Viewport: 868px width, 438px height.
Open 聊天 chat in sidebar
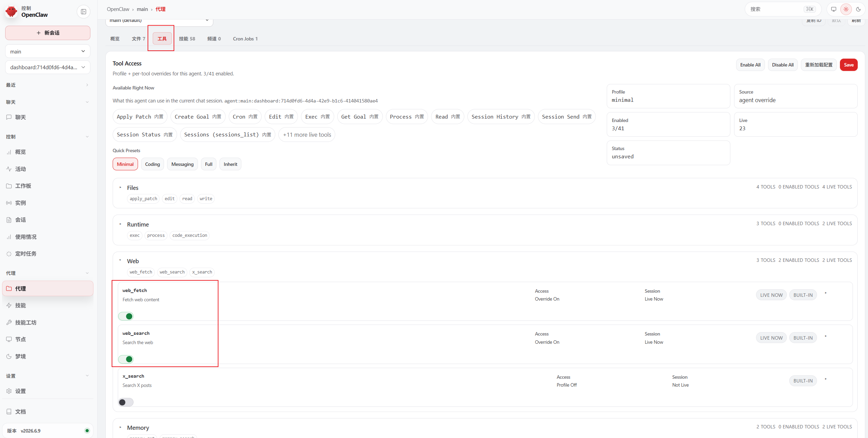(x=48, y=117)
